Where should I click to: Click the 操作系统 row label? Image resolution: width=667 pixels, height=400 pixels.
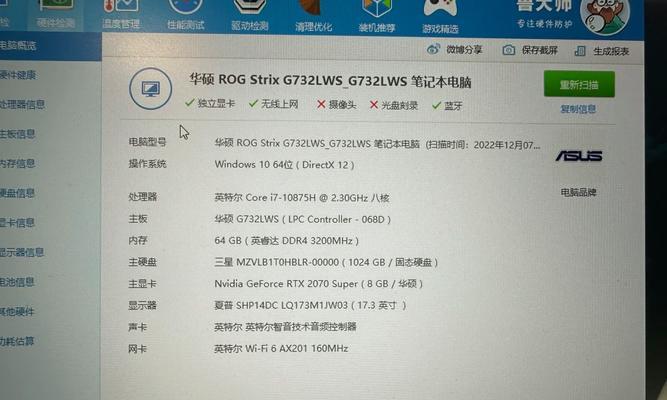(147, 163)
